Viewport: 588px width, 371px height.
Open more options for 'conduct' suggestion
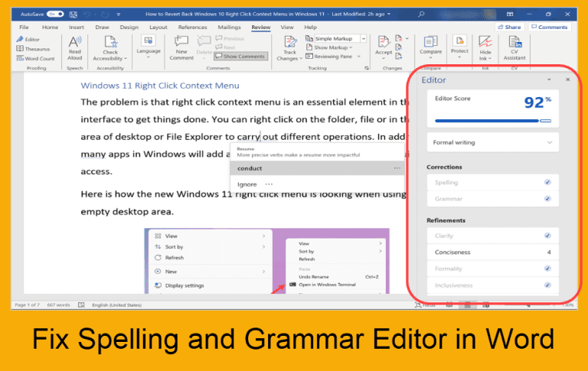tap(397, 168)
